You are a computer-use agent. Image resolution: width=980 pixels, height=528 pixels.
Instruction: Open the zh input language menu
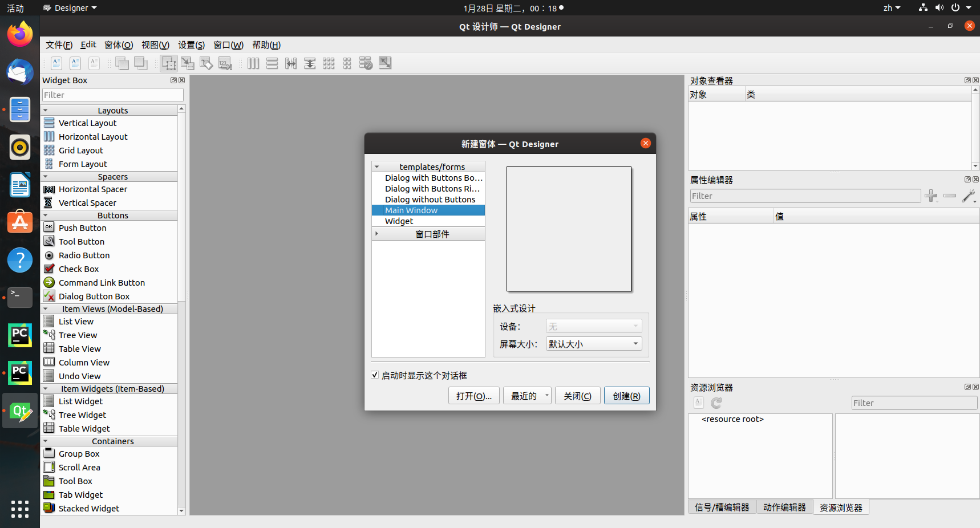(892, 8)
